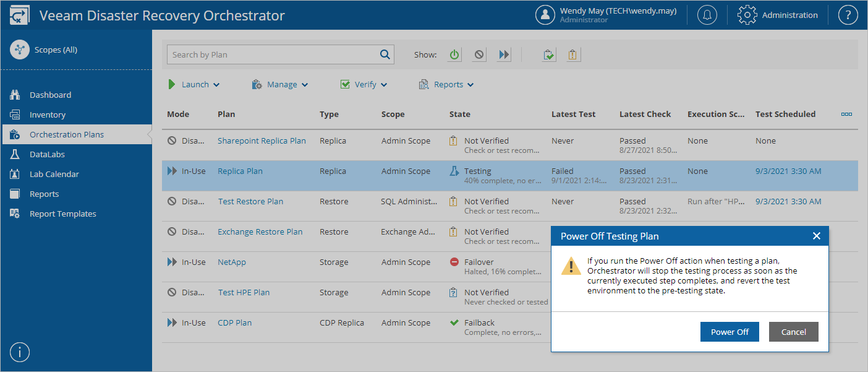Click test schedule link for Test Restore Plan
Screen dimensions: 868x372
click(788, 201)
